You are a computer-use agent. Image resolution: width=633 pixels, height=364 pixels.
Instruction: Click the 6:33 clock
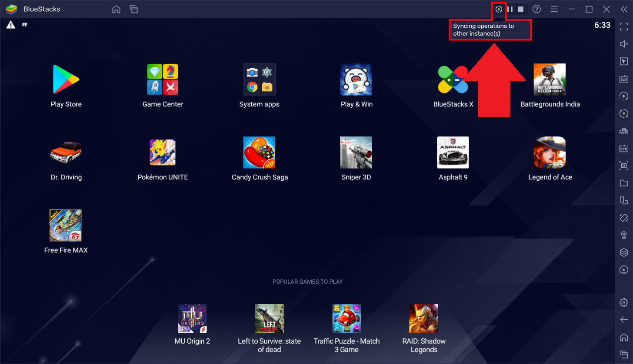(x=602, y=25)
